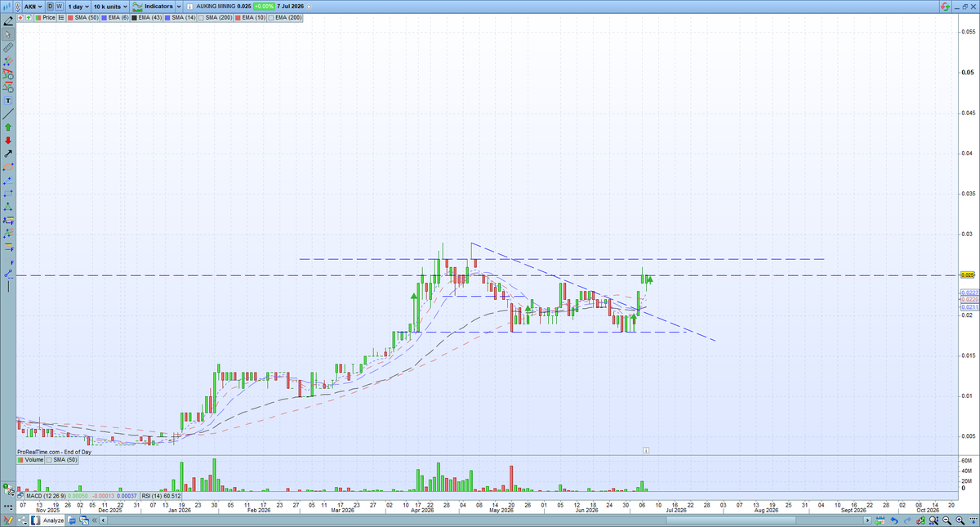Select the rectangle drawing tool

tap(8, 193)
